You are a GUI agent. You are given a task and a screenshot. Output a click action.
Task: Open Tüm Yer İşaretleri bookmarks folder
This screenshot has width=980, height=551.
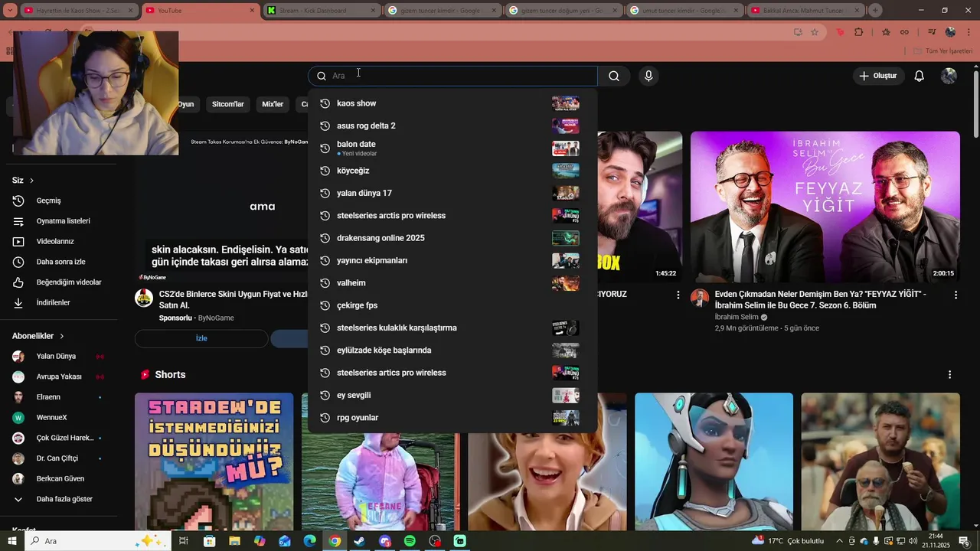coord(943,51)
